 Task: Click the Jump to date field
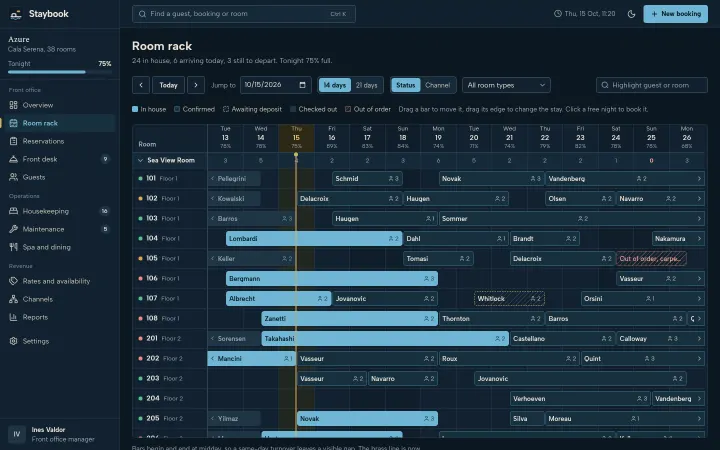[x=276, y=85]
